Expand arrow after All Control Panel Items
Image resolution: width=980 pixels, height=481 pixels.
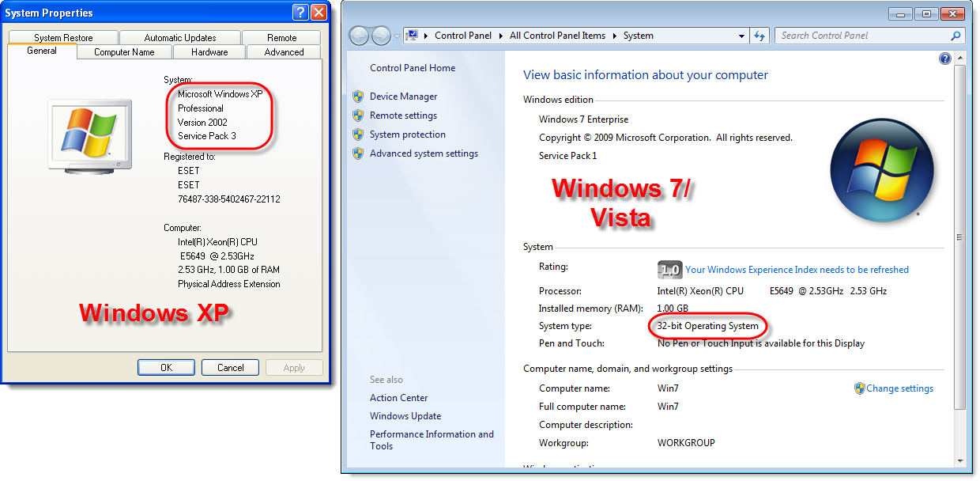click(614, 36)
